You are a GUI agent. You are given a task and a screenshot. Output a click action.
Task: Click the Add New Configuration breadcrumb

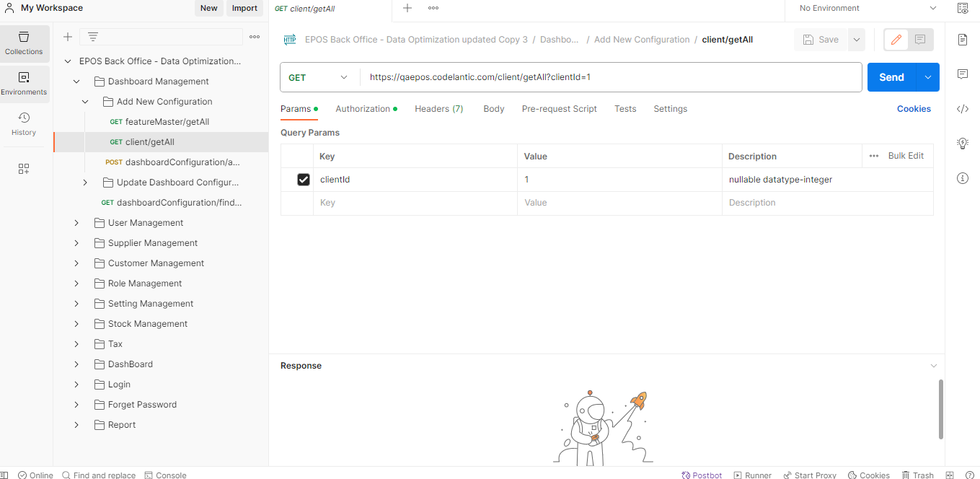click(x=642, y=40)
